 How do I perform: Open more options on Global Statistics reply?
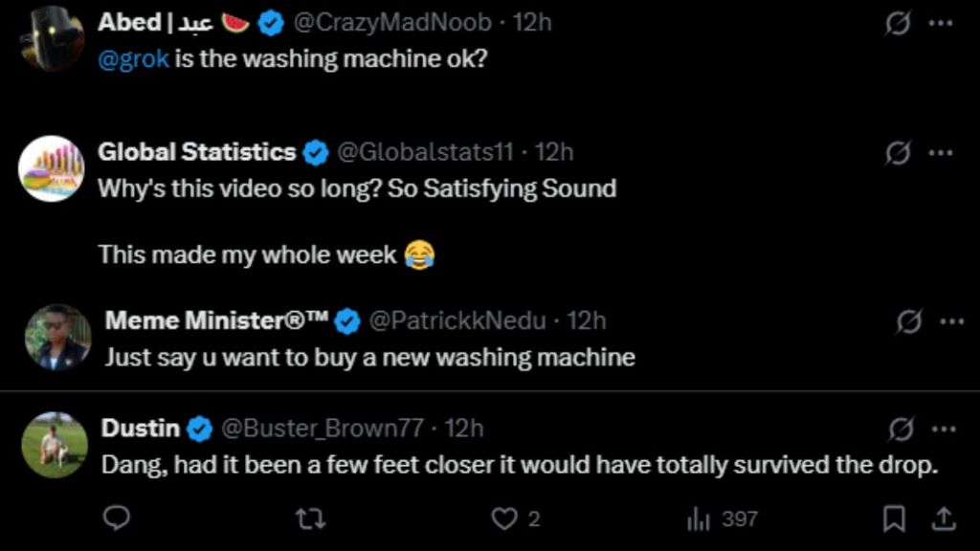click(942, 152)
